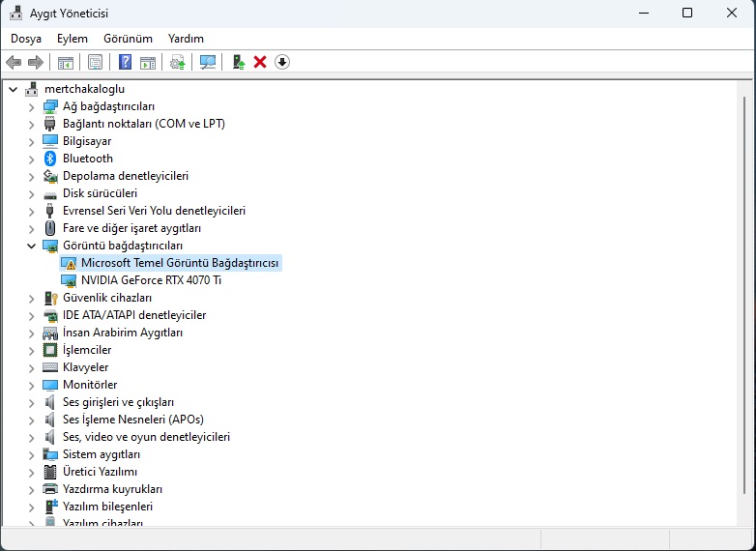Select the Üretici Yazılımı firmware chip icon
This screenshot has width=756, height=551.
[49, 472]
